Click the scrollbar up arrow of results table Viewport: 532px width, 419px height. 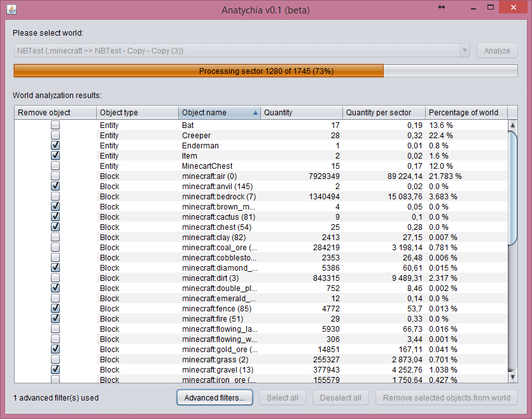point(513,125)
